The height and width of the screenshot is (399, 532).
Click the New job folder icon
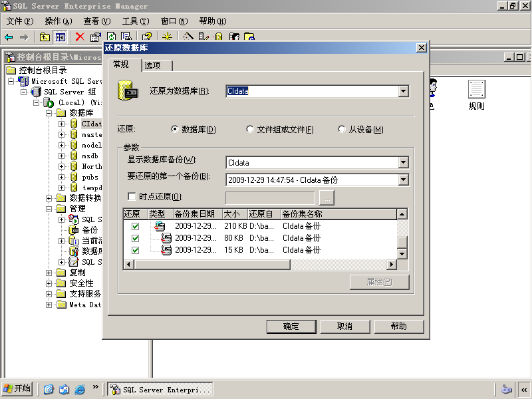pos(249,37)
